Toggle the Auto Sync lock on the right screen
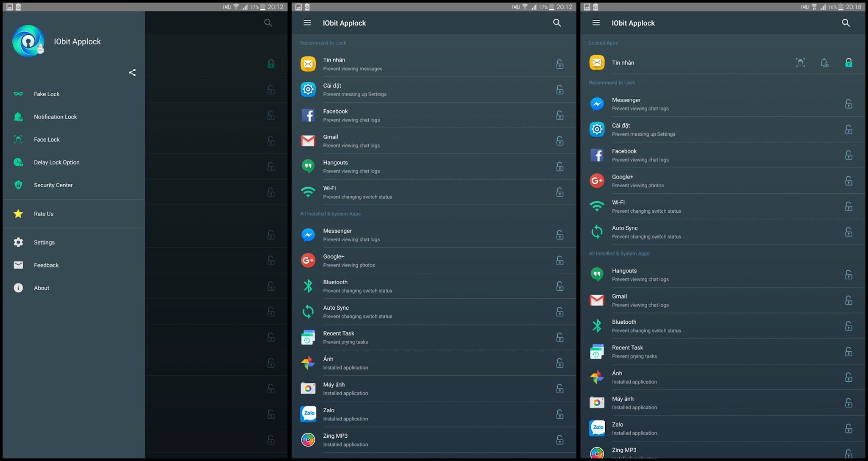Image resolution: width=868 pixels, height=461 pixels. click(849, 232)
